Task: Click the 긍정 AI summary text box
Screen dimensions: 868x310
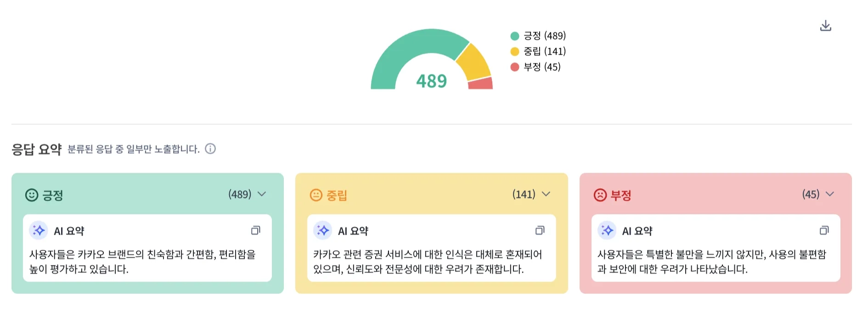Action: click(x=147, y=261)
